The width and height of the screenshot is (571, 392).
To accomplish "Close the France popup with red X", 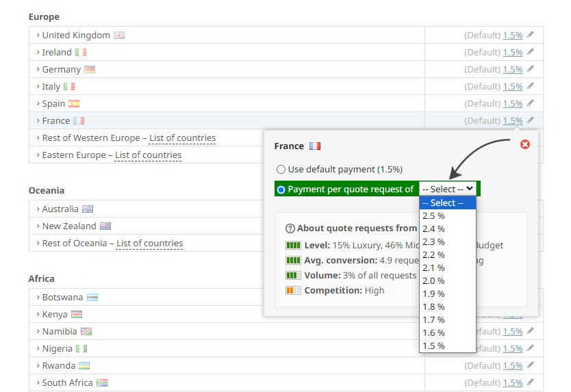I will coord(525,144).
